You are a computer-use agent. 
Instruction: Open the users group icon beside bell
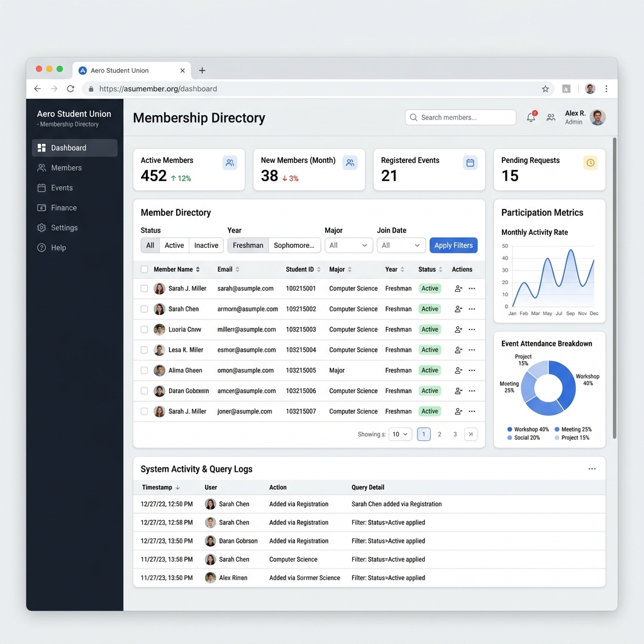pos(551,118)
